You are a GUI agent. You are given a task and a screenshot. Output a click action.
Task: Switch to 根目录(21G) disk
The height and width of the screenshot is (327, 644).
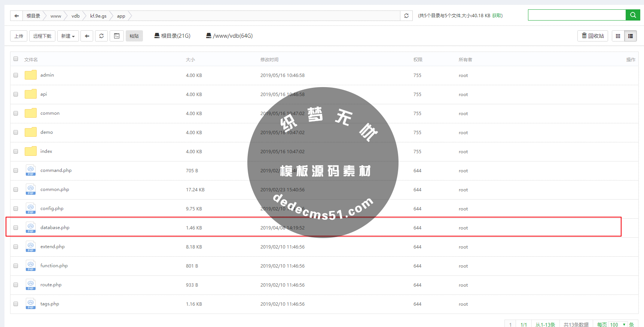coord(173,36)
